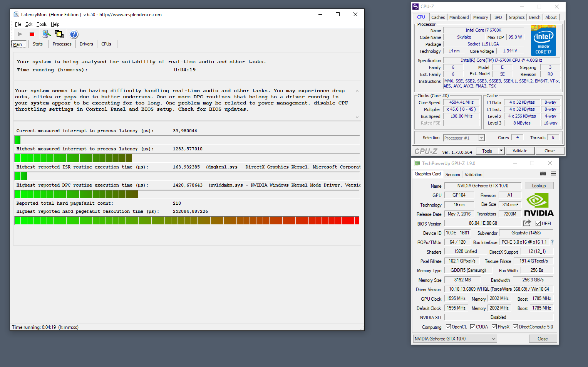Viewport: 588px width, 367px height.
Task: Click the GPU-Z Lookup button
Action: 539,186
